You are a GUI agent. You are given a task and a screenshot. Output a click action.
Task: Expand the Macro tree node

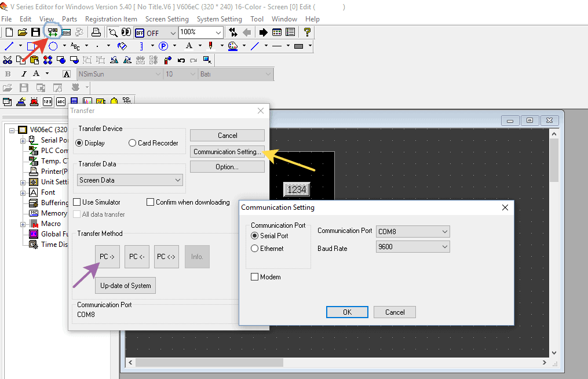click(x=23, y=224)
